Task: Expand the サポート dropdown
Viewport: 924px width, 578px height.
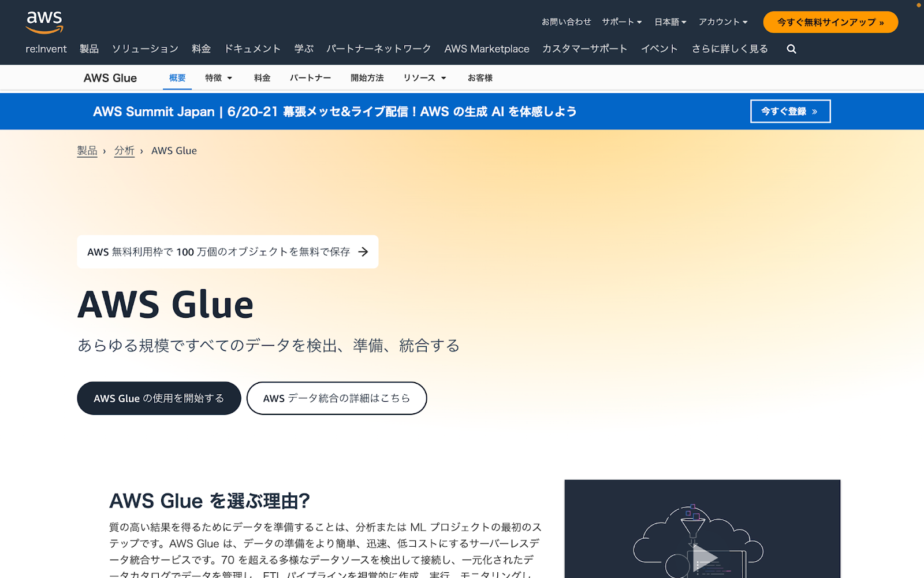Action: point(621,22)
